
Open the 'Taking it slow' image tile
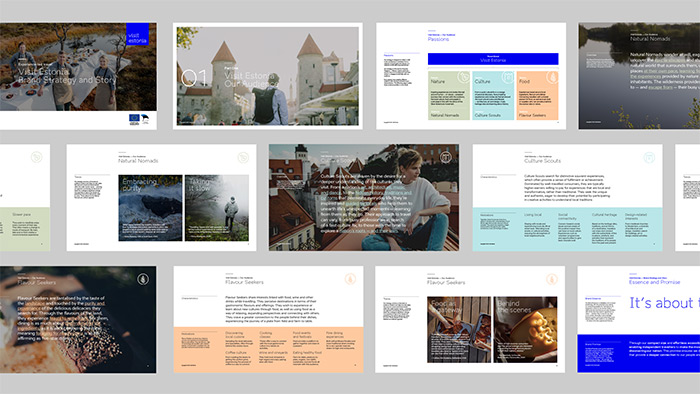[x=217, y=208]
